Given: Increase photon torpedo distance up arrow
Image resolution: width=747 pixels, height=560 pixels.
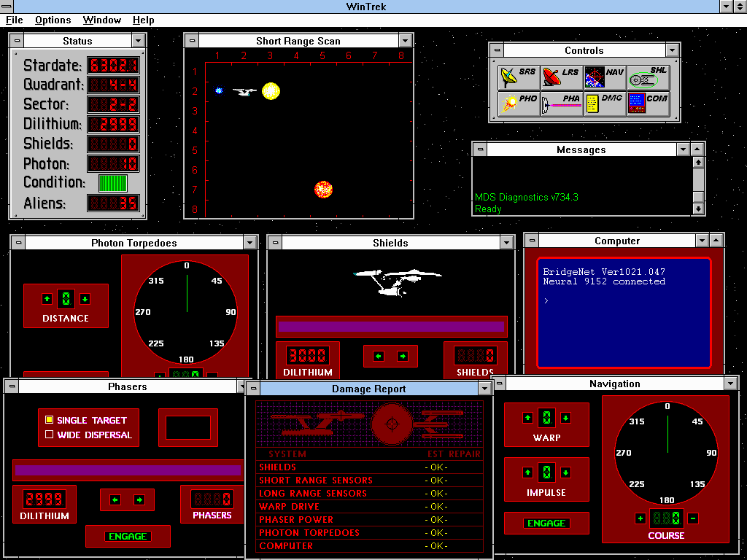Looking at the screenshot, I should coord(47,299).
